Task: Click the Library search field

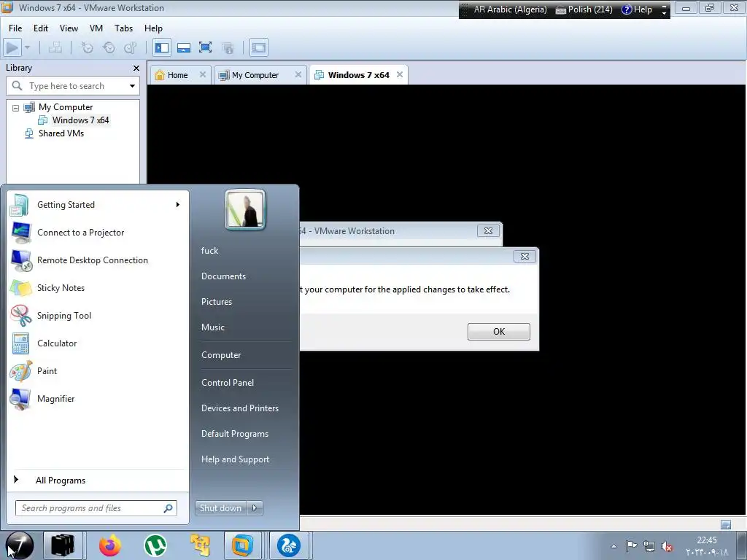Action: (x=73, y=86)
